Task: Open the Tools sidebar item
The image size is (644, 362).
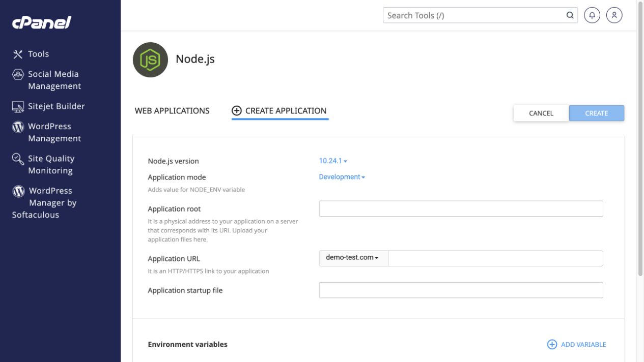Action: (x=39, y=54)
